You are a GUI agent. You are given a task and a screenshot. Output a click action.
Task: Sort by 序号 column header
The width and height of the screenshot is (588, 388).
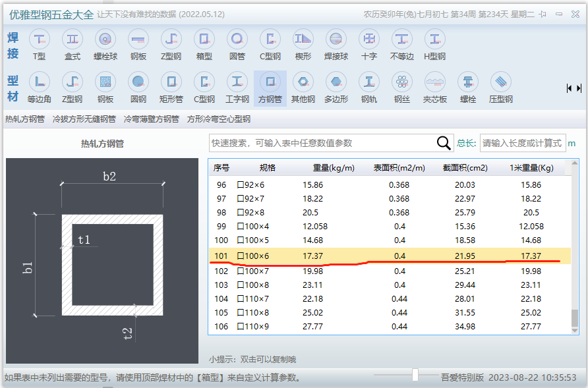pyautogui.click(x=221, y=168)
